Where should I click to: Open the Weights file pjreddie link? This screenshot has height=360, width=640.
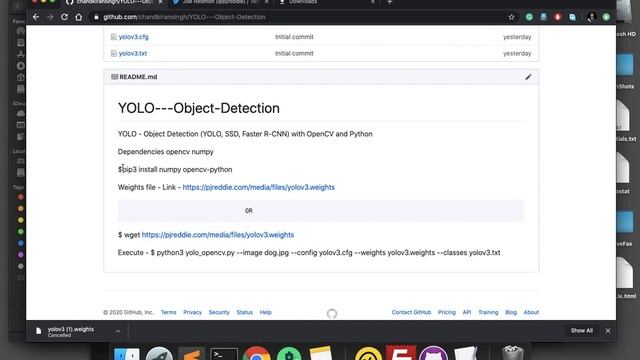coord(258,187)
